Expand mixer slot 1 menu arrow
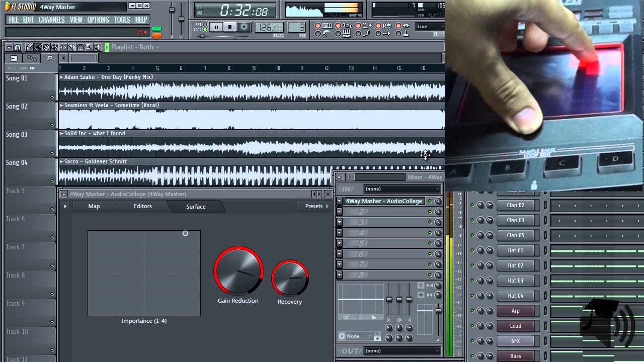Screen dimensions: 644x362 (340, 201)
